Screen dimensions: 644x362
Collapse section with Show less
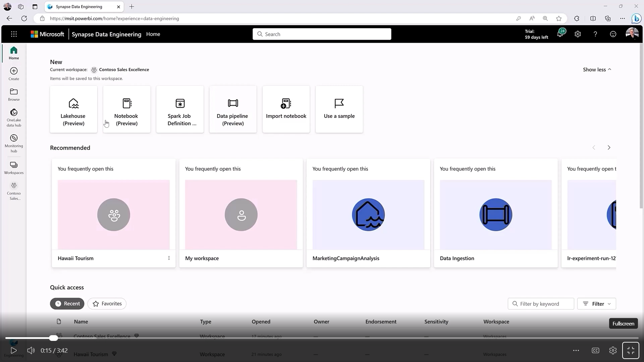tap(597, 69)
